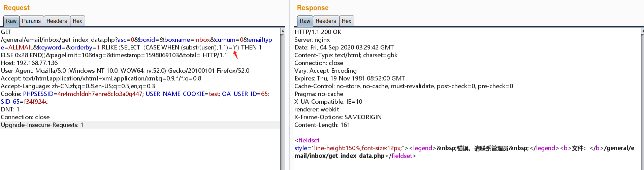Click the User-Agent header line in request
This screenshot has height=170, width=644.
click(x=125, y=71)
